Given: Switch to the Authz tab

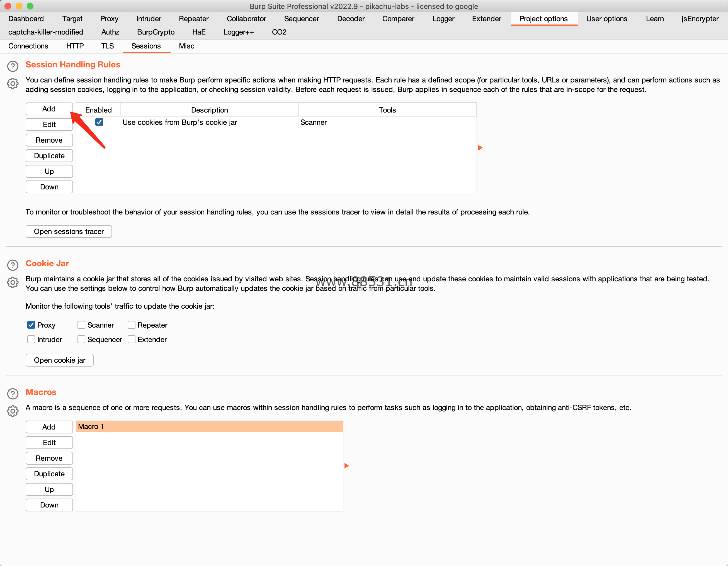Looking at the screenshot, I should point(110,32).
